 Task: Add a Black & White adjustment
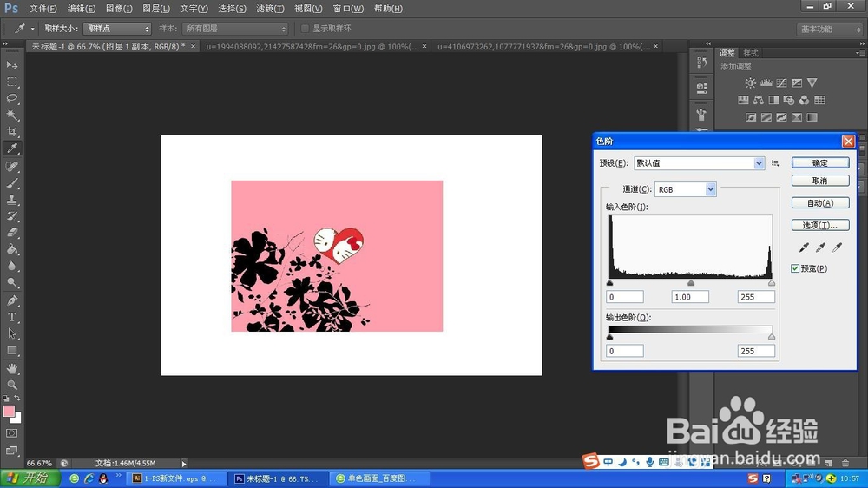(x=773, y=100)
